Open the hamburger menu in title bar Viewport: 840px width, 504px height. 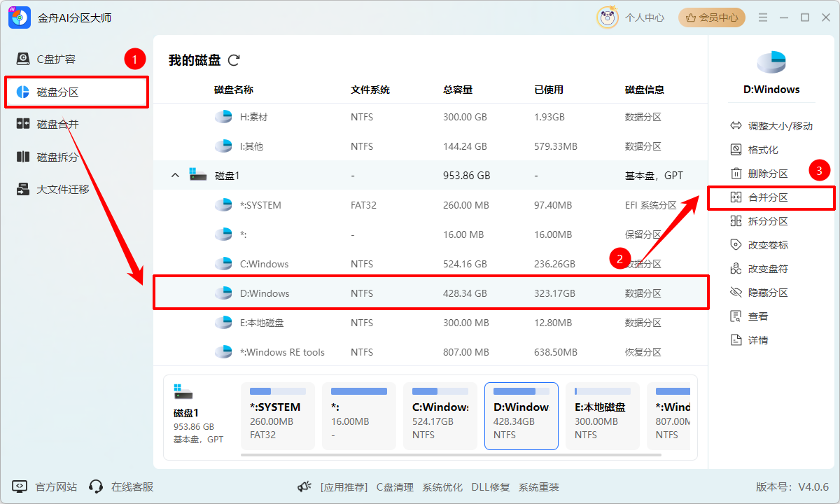tap(763, 17)
